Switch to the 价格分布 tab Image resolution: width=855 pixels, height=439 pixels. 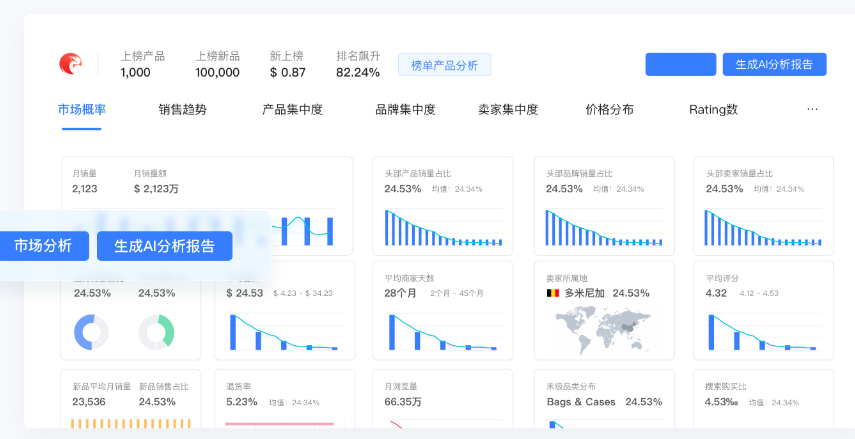tap(610, 110)
